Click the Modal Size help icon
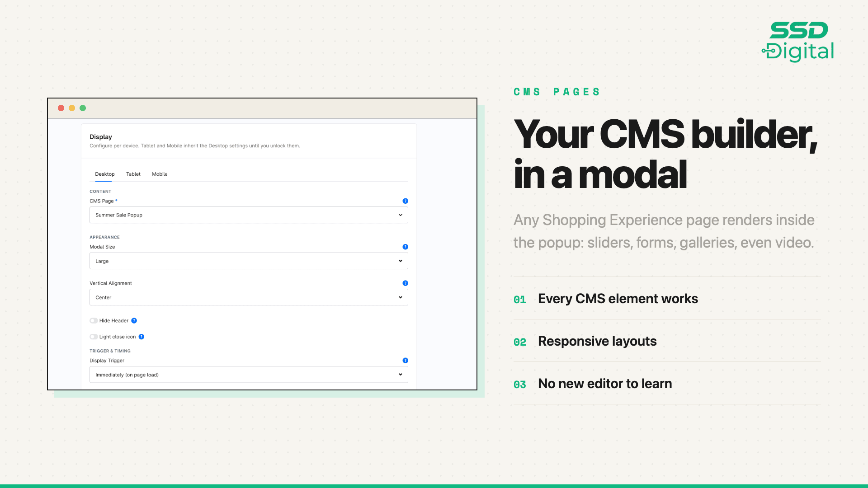This screenshot has height=488, width=868. 405,247
